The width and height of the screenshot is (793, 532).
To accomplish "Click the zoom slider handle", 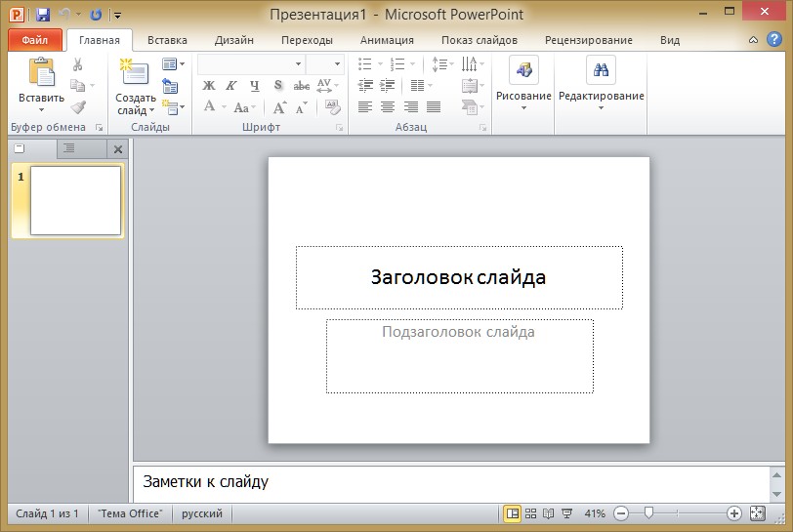I will coord(648,513).
